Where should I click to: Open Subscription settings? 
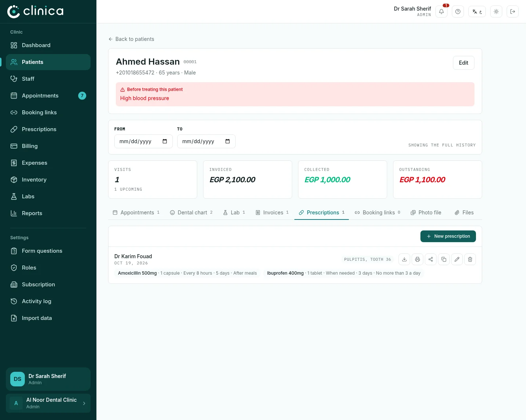point(48,285)
